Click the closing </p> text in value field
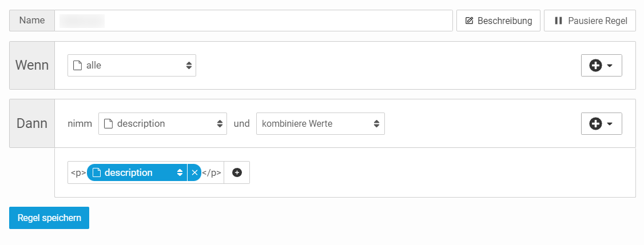 point(212,173)
